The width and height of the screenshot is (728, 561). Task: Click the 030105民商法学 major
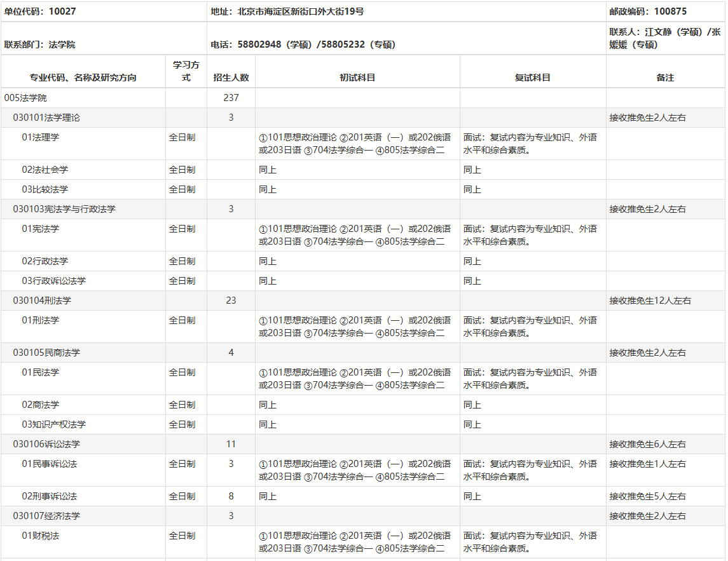click(46, 353)
